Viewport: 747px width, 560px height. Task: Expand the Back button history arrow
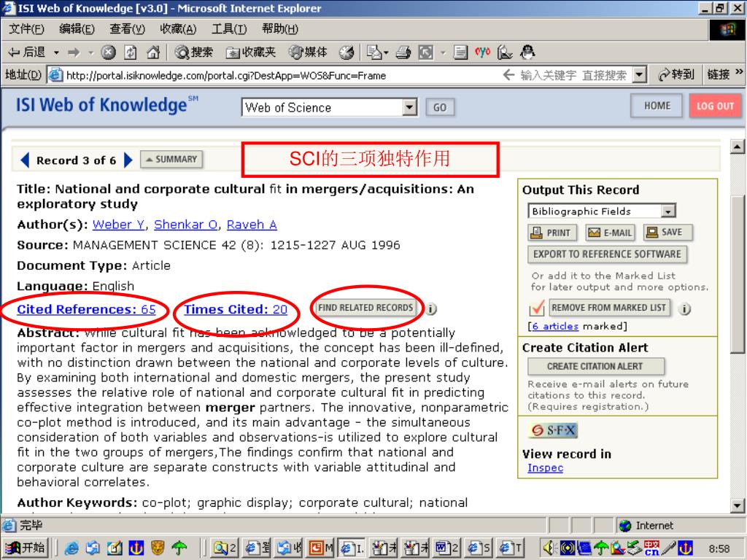(x=55, y=52)
